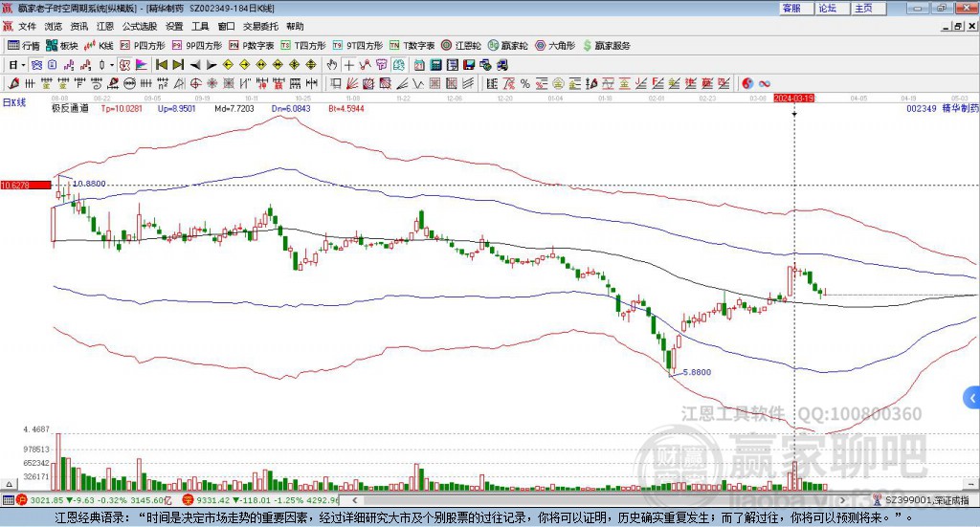The height and width of the screenshot is (527, 980).
Task: Click the 2024-03-19 date marker
Action: tap(793, 98)
